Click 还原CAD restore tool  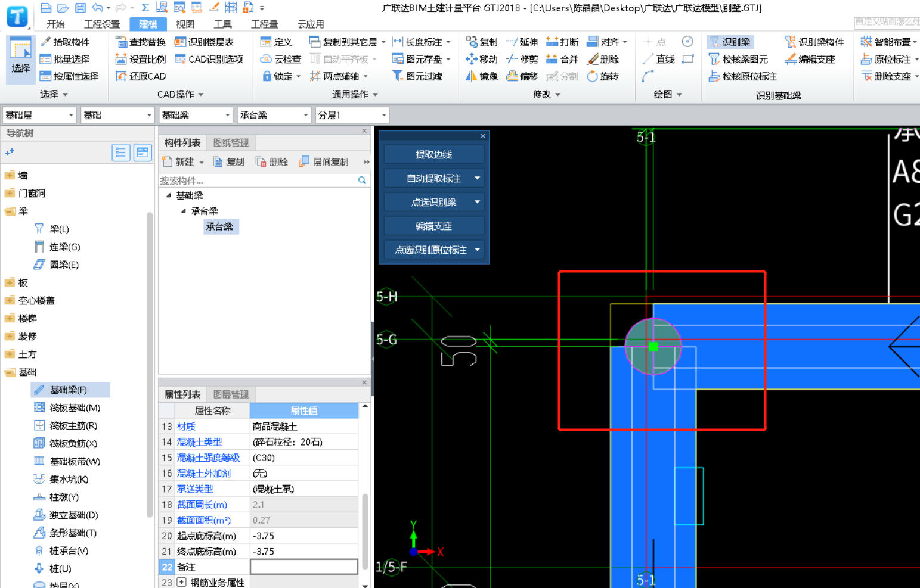141,76
